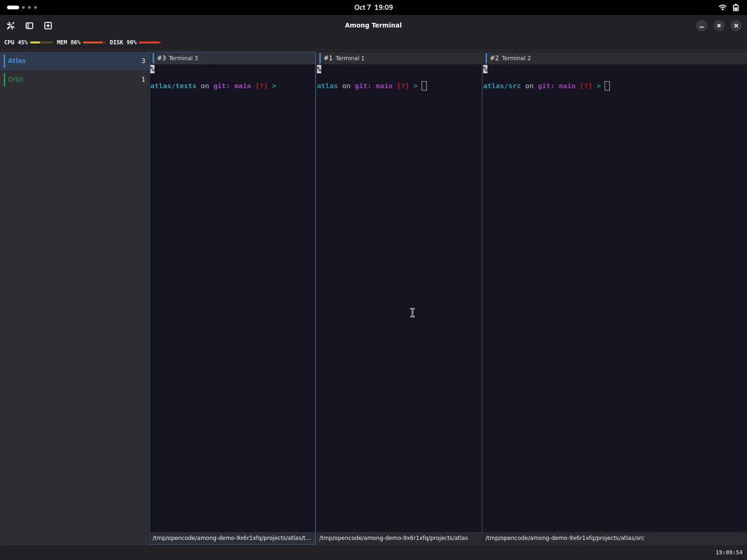747x560 pixels.
Task: Switch to Terminal 2 tab header
Action: (x=614, y=58)
